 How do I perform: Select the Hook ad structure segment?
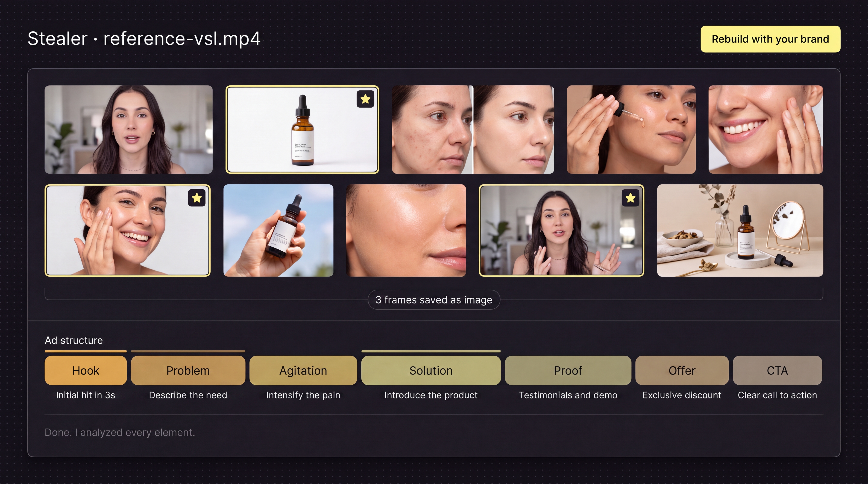[86, 371]
